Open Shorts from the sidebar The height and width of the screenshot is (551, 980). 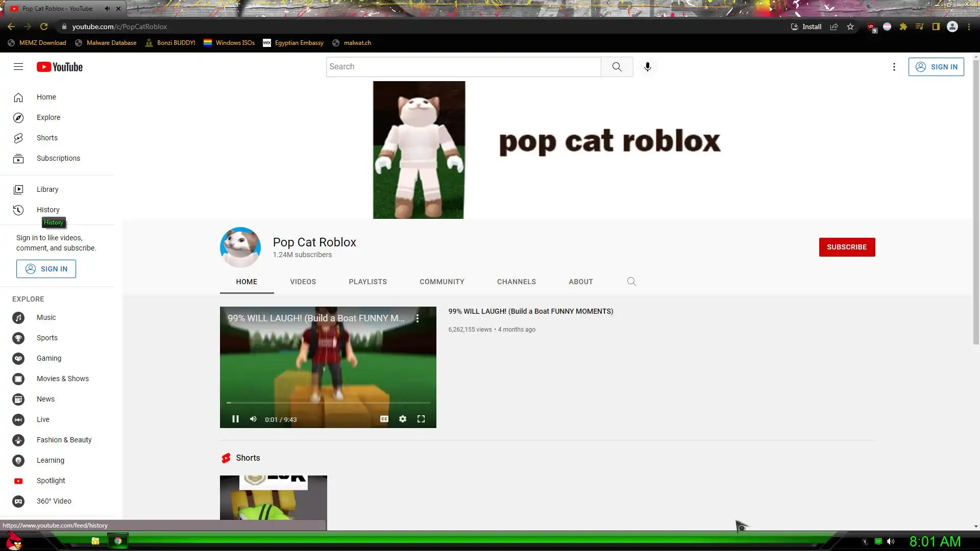[47, 138]
